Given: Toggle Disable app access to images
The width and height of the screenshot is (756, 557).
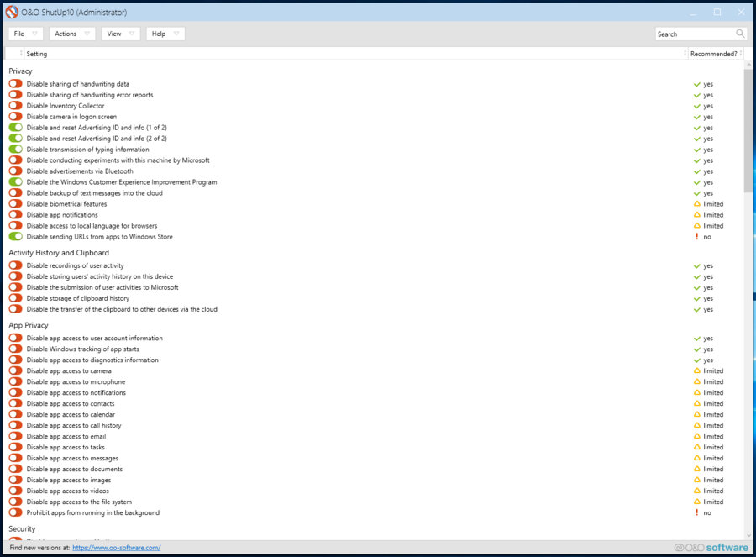Looking at the screenshot, I should 15,480.
